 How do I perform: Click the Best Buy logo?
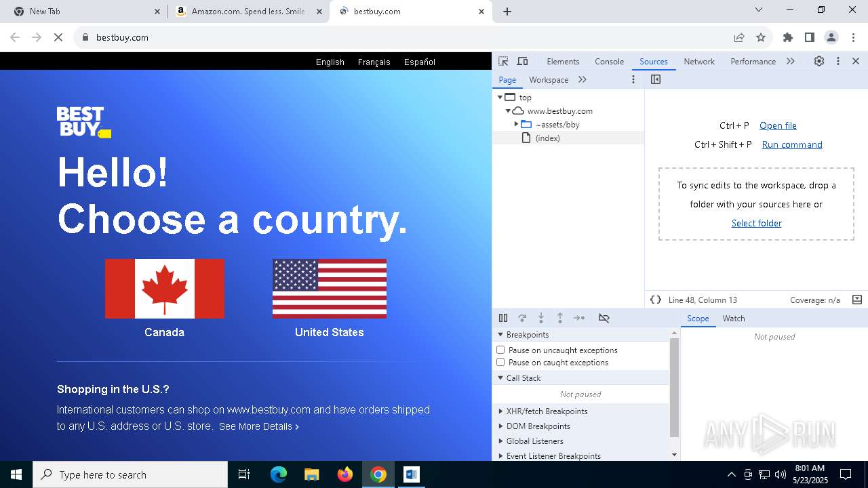pos(83,122)
